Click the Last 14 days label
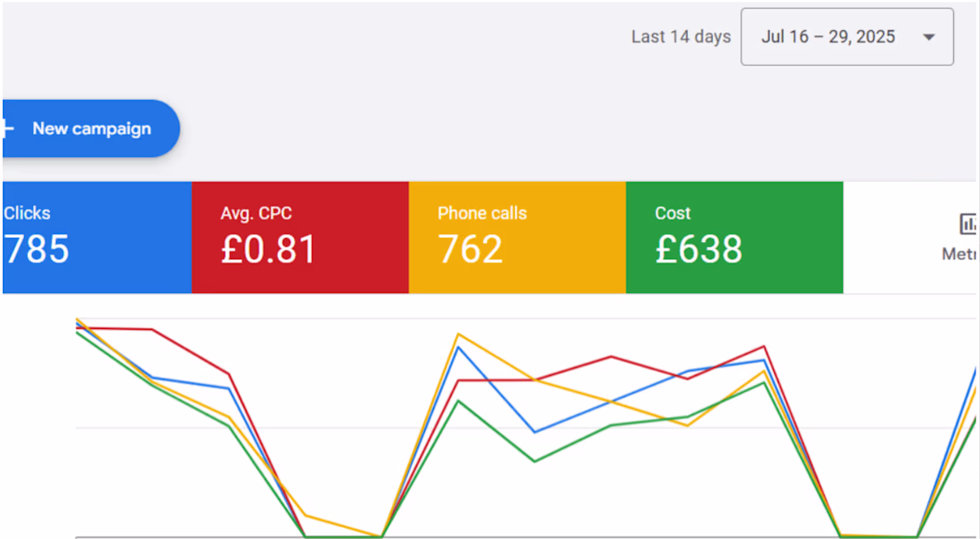Viewport: 980px width, 539px height. point(681,37)
